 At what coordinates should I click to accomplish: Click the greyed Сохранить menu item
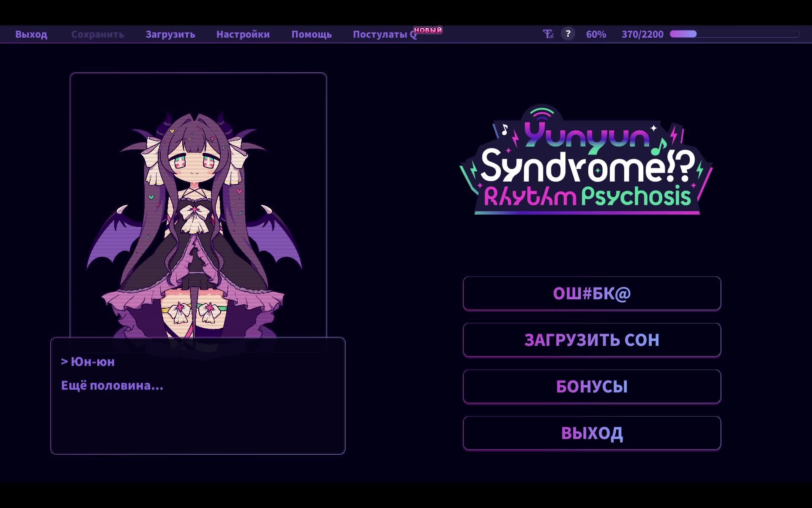point(97,34)
